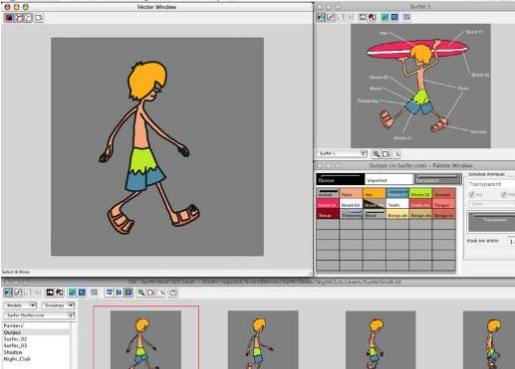Click the first icon in the Surfer 1 toolbar
This screenshot has height=369, width=515.
pyautogui.click(x=321, y=17)
